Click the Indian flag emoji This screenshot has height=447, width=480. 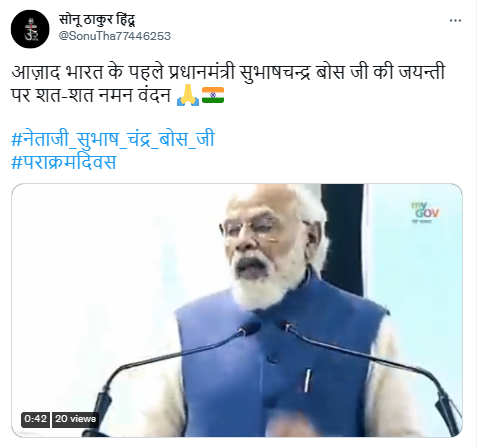[213, 95]
